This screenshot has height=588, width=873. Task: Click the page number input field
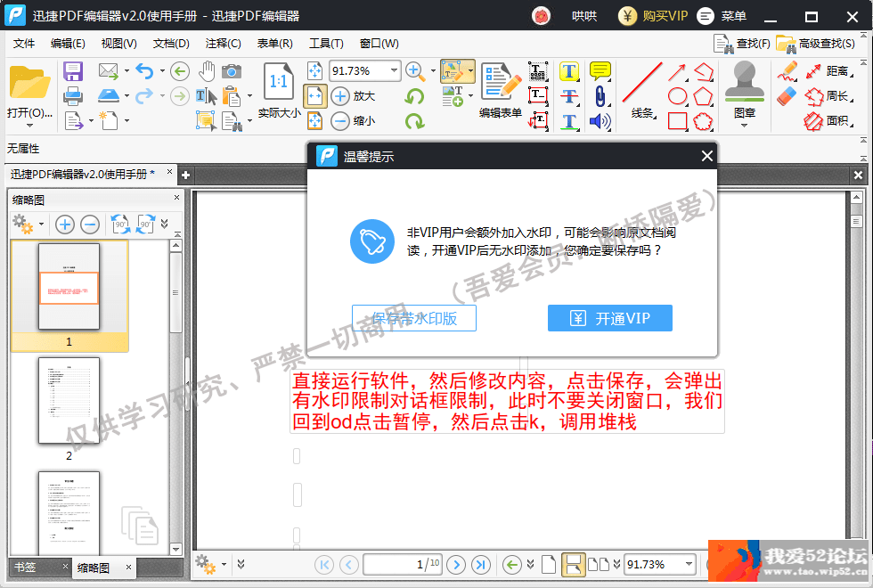403,564
